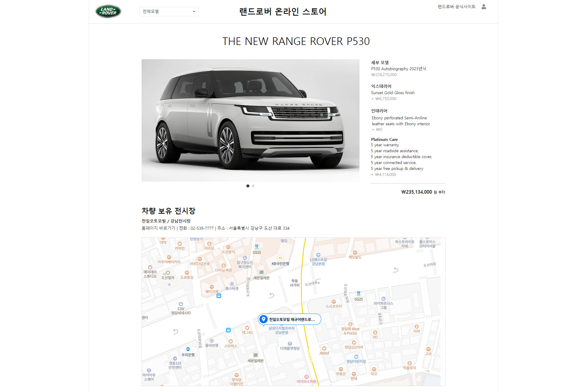Click KB국민은행 bank icon on map
Image resolution: width=587 pixels, height=392 pixels.
point(280,258)
